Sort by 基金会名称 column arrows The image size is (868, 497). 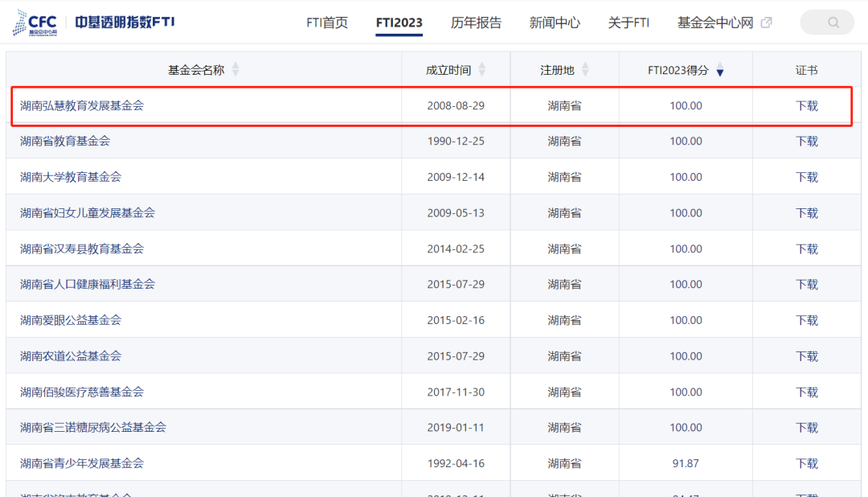(x=235, y=70)
